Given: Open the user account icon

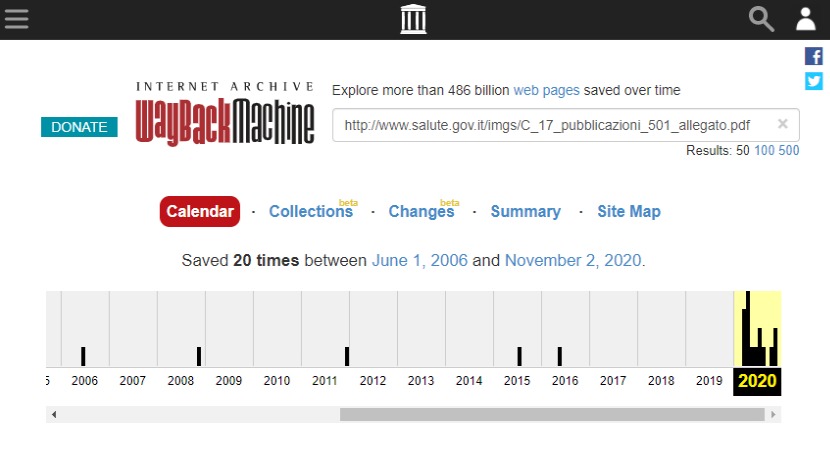Looking at the screenshot, I should point(806,19).
